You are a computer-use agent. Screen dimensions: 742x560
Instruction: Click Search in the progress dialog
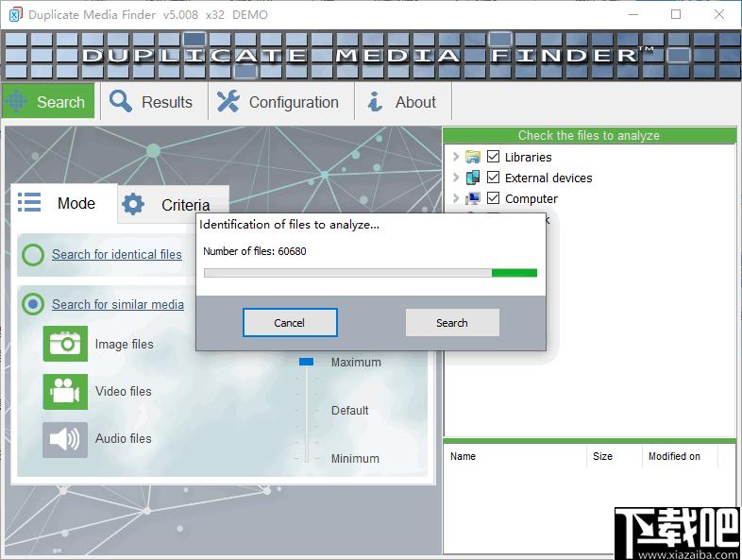point(452,323)
